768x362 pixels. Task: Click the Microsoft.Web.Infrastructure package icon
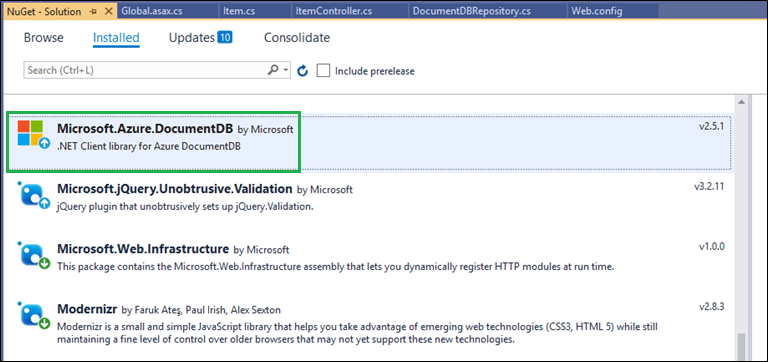[x=33, y=255]
